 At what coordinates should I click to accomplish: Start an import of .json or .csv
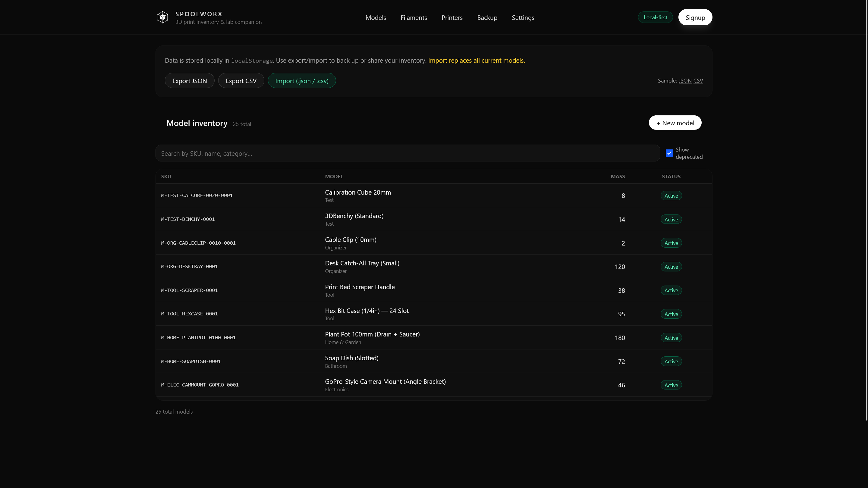click(302, 80)
